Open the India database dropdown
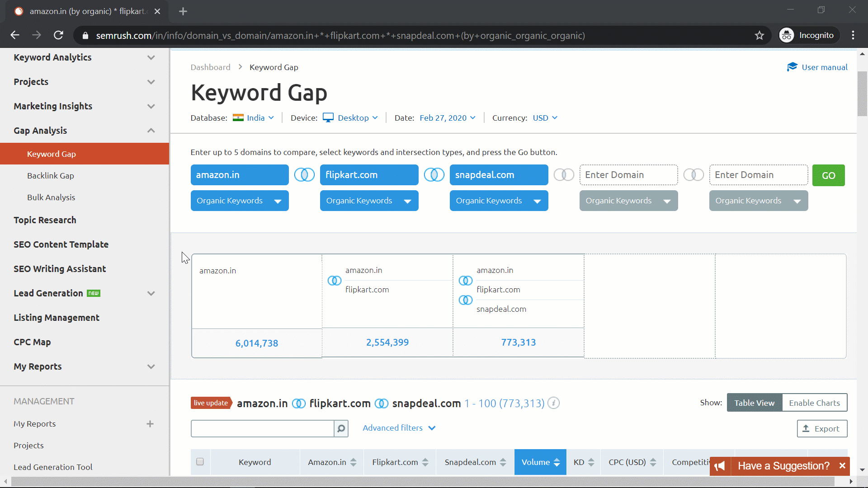868x488 pixels. (x=254, y=118)
